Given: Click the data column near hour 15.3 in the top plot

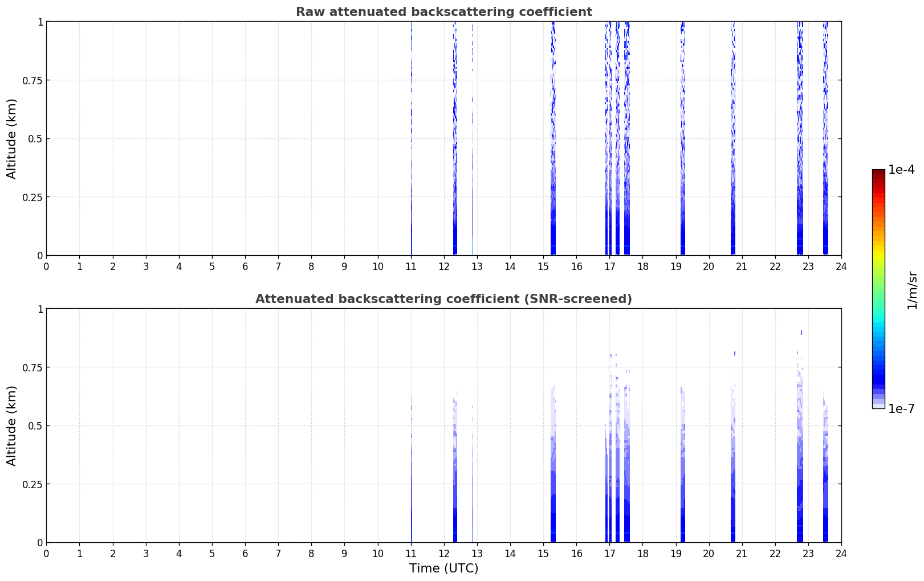Looking at the screenshot, I should tap(553, 228).
